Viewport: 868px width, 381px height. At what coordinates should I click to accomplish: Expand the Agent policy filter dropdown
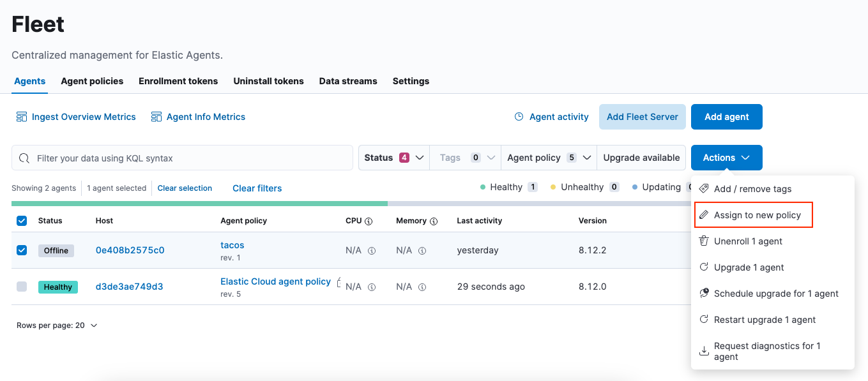pyautogui.click(x=548, y=157)
